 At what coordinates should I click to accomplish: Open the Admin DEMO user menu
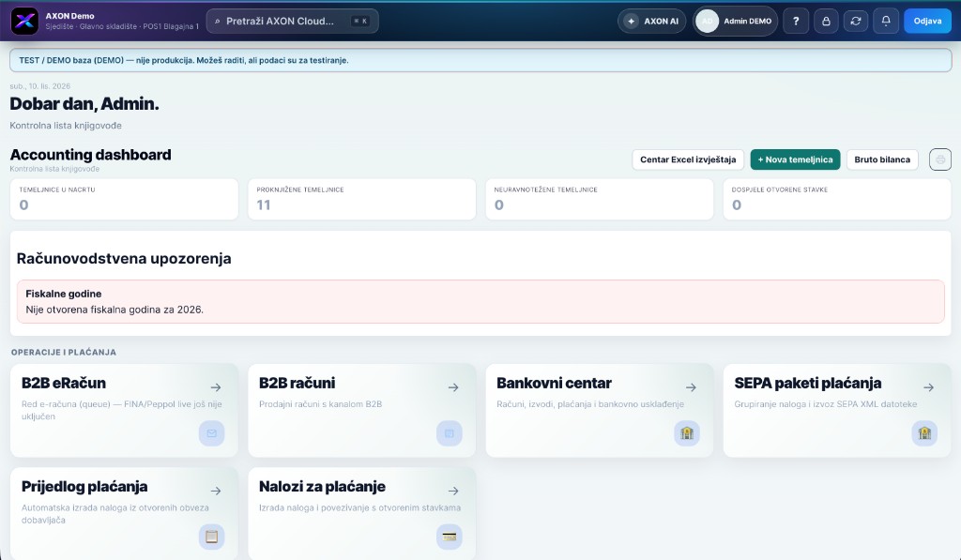[735, 21]
